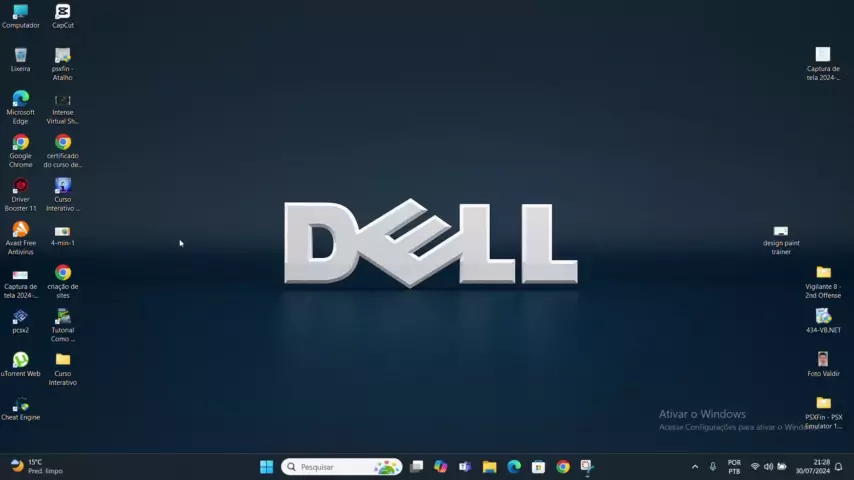
Task: Click the volume speaker icon in tray
Action: tap(768, 467)
